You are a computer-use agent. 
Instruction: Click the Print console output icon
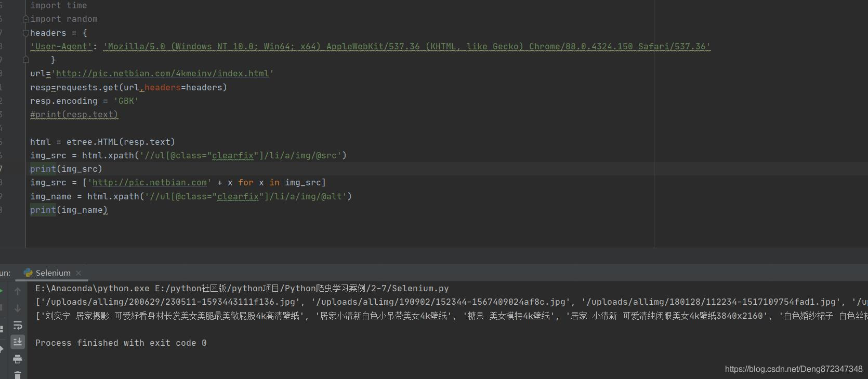coord(18,359)
